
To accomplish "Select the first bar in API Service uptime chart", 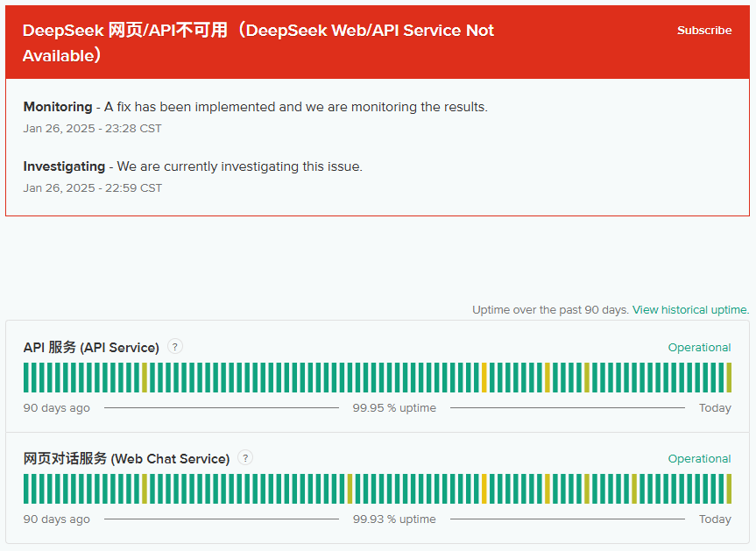I will pos(26,378).
